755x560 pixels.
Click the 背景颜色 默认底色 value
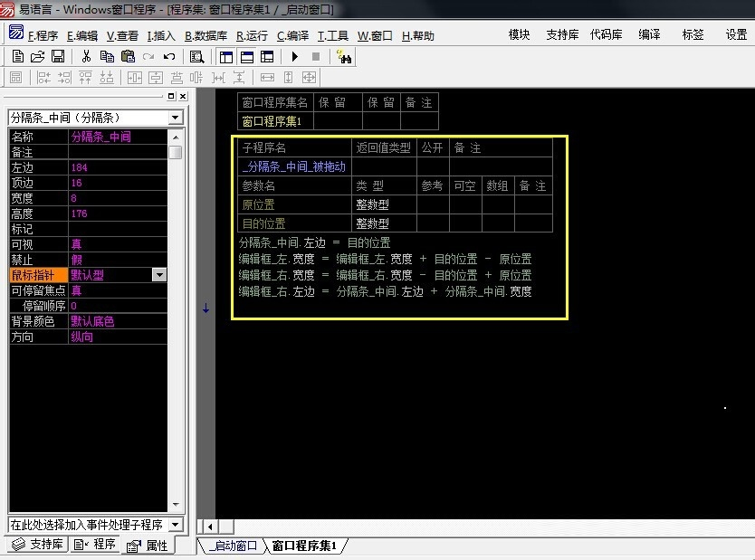(x=118, y=321)
